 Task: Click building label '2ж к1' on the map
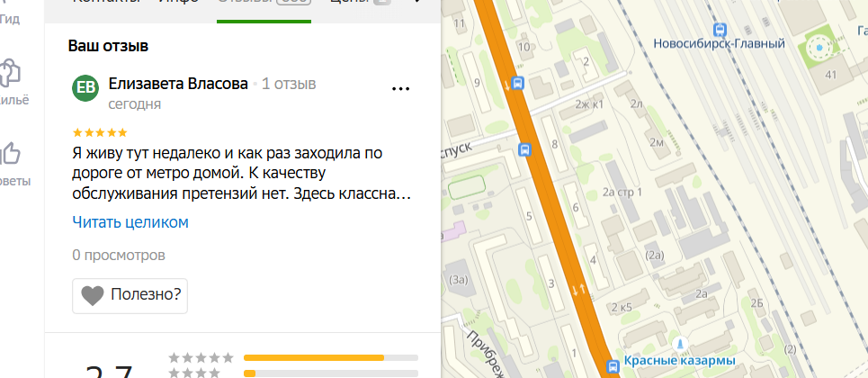(588, 104)
